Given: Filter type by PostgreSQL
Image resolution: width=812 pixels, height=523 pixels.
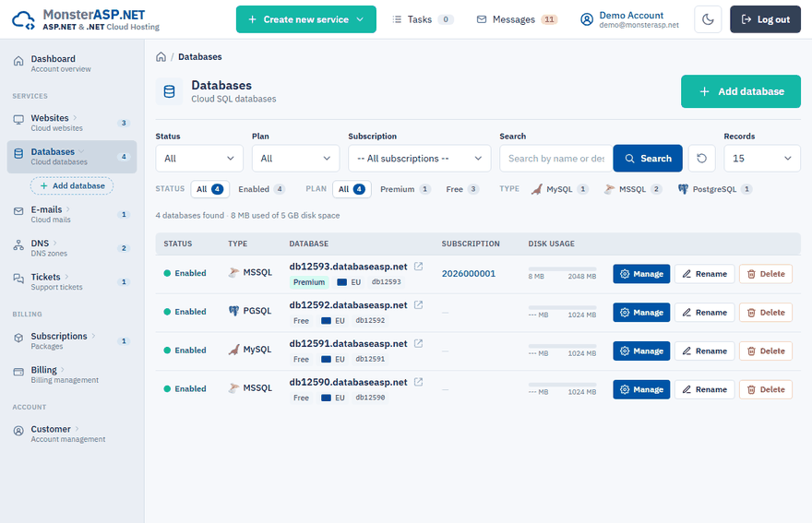Looking at the screenshot, I should [x=714, y=189].
